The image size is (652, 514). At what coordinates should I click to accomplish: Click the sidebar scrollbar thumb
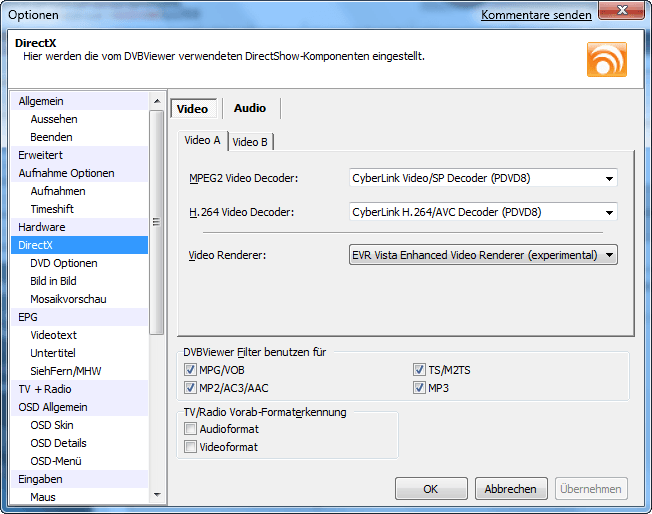pyautogui.click(x=157, y=222)
